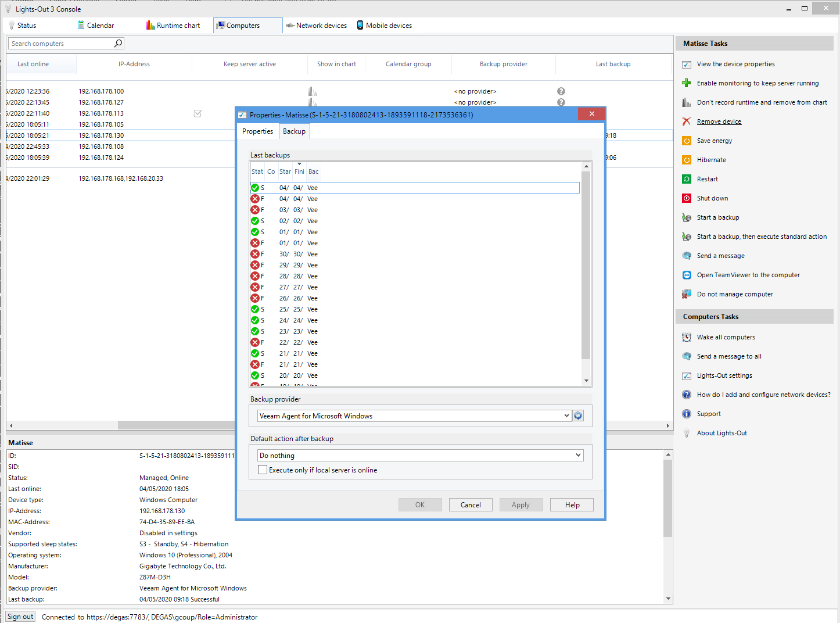
Task: Open the Calendar tab
Action: tap(96, 26)
